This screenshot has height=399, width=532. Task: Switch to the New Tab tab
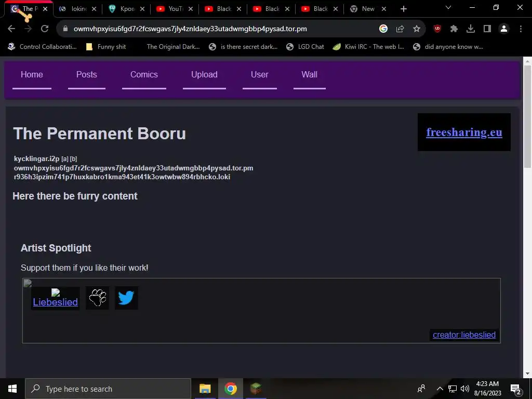click(368, 9)
